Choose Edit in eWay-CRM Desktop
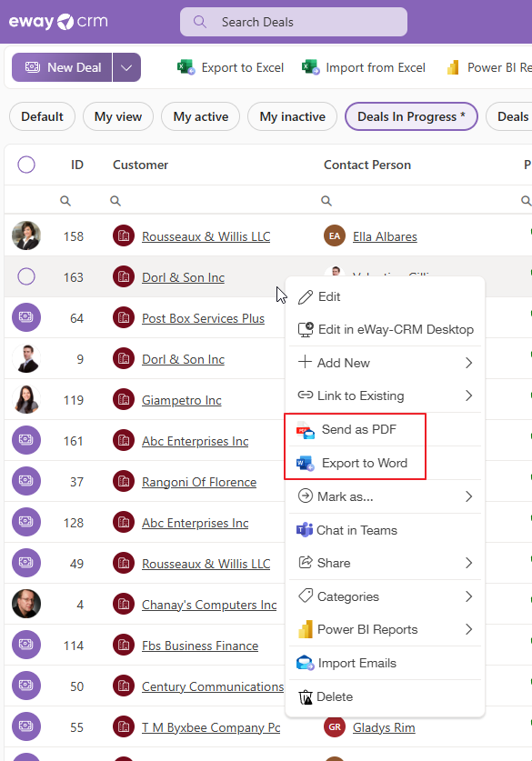The width and height of the screenshot is (532, 761). point(386,329)
